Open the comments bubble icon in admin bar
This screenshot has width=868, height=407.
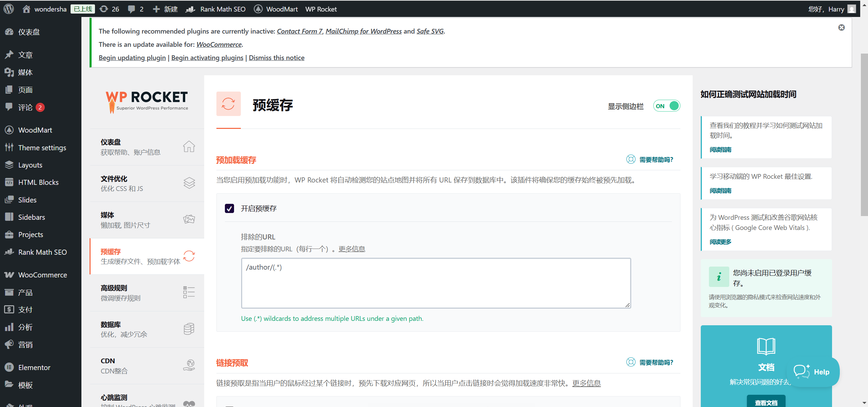132,9
